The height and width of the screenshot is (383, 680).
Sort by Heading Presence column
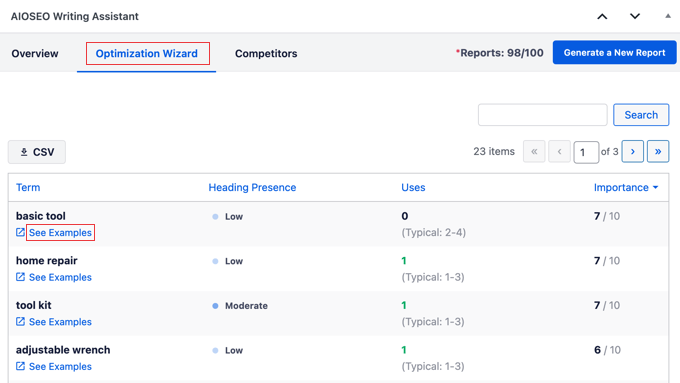(x=252, y=187)
